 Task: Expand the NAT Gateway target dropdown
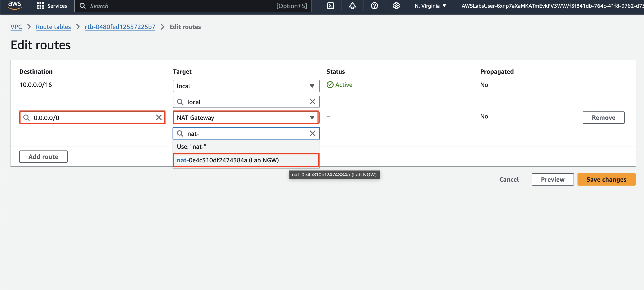point(246,117)
